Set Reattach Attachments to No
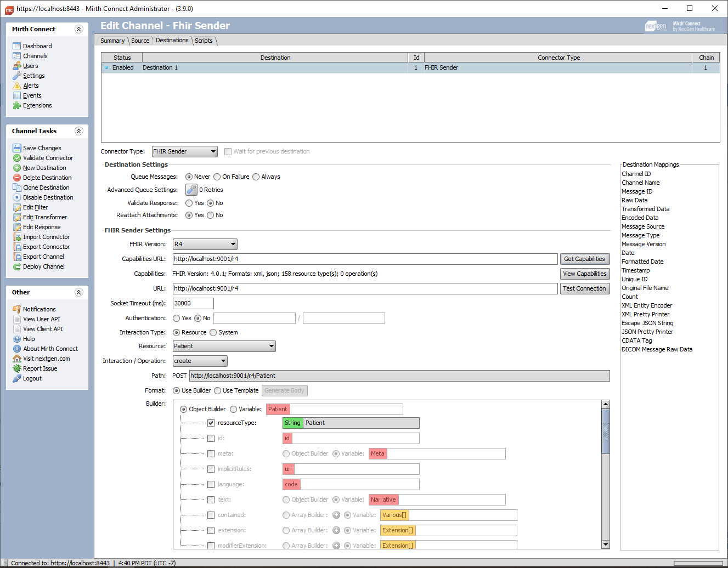Viewport: 728px width, 568px height. click(x=211, y=215)
